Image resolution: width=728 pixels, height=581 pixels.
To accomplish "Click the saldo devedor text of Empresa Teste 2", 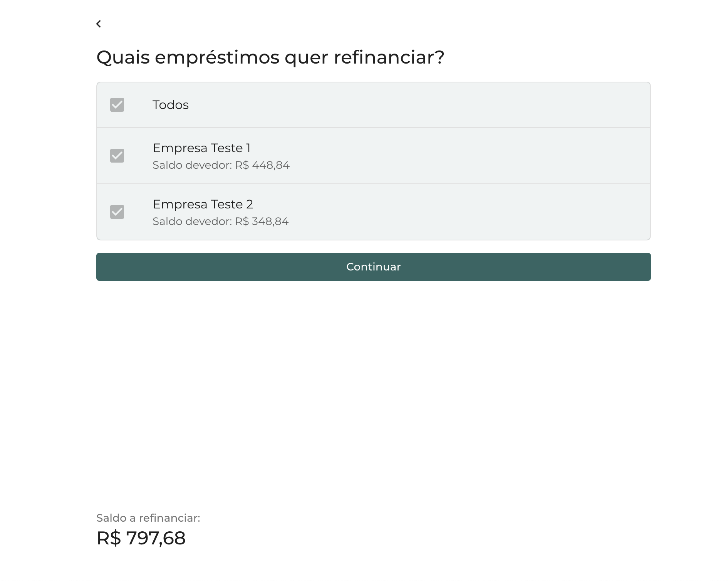I will 220,221.
